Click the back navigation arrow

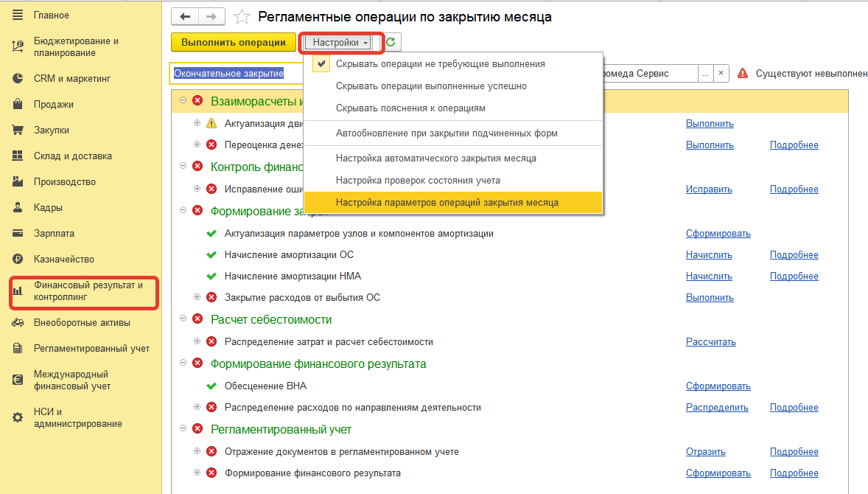tap(185, 17)
